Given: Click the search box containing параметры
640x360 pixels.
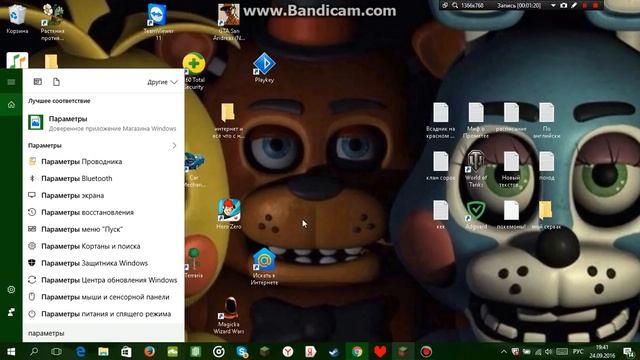Looking at the screenshot, I should tap(103, 333).
